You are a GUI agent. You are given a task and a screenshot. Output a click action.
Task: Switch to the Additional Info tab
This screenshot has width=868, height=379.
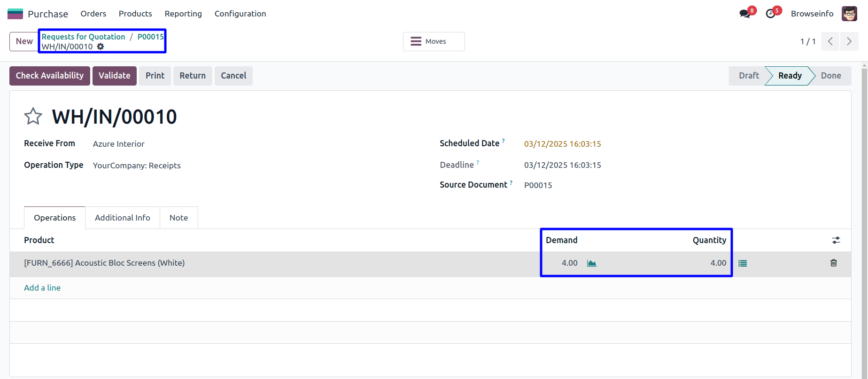coord(122,218)
